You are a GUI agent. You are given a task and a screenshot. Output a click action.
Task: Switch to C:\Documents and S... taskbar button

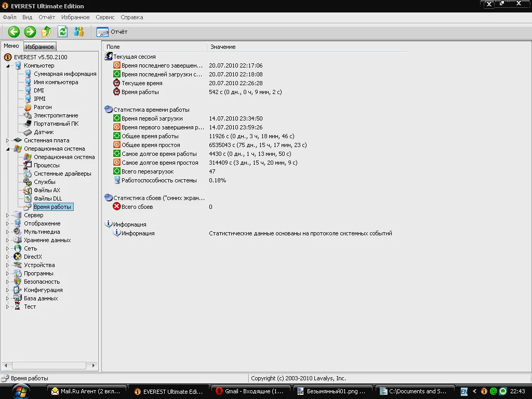click(x=415, y=392)
